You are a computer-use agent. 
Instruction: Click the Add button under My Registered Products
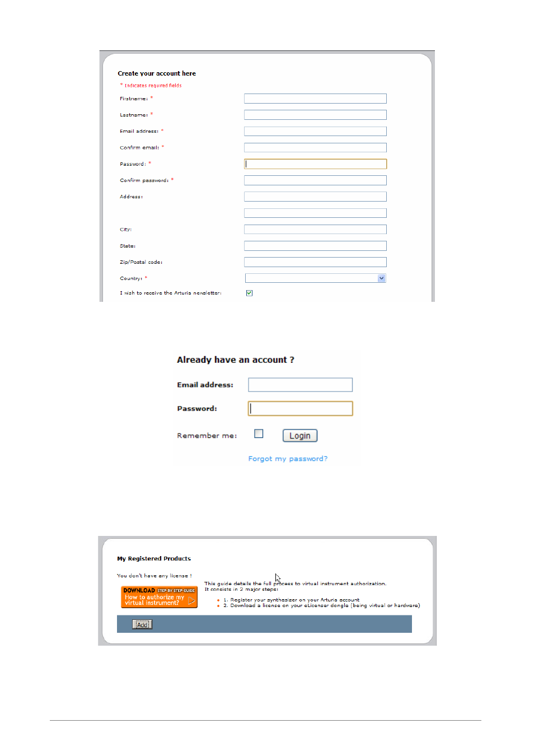[x=142, y=625]
